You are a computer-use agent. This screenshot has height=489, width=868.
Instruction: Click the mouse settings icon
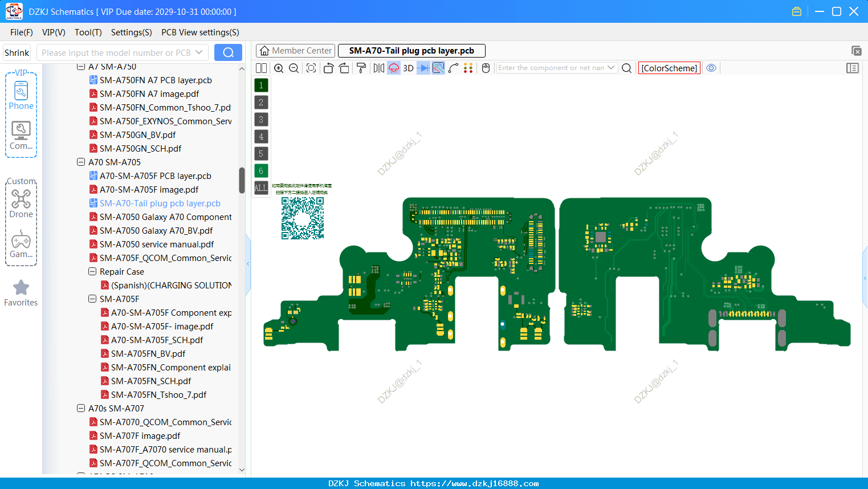coord(486,68)
